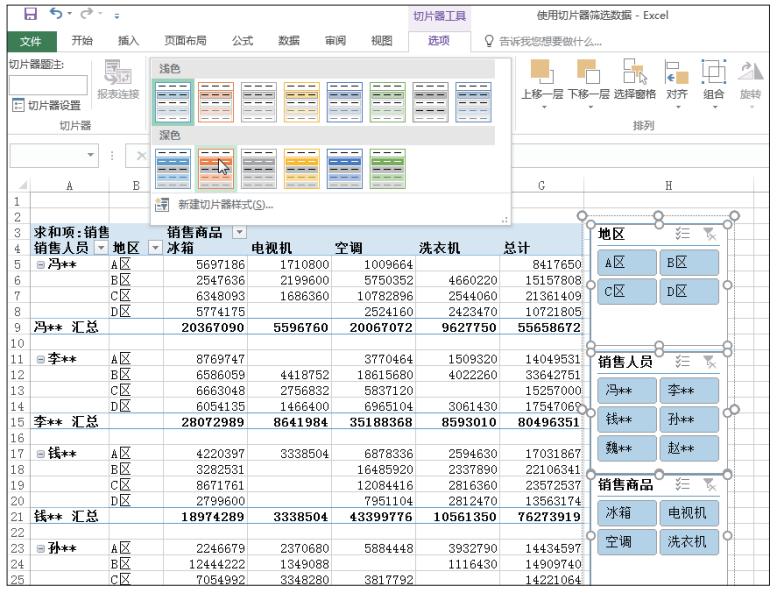Switch to the 插入 (Insert) tab
This screenshot has width=783, height=594.
[128, 40]
